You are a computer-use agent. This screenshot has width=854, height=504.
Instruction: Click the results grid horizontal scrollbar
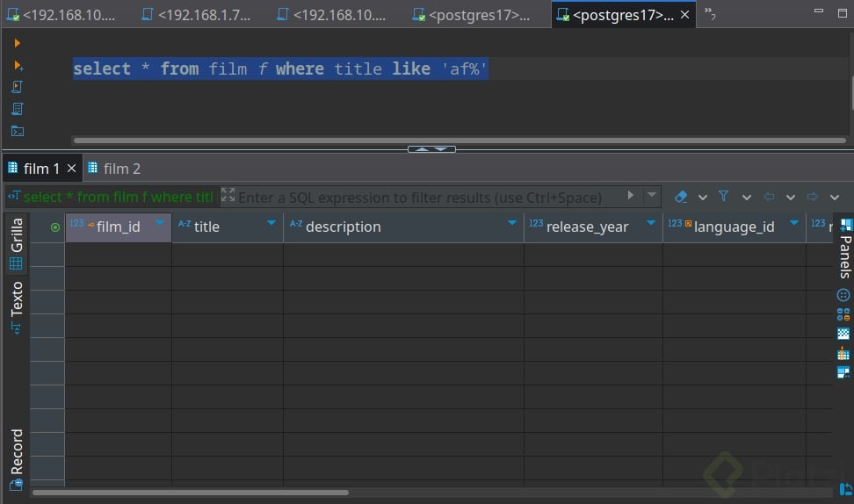click(191, 493)
